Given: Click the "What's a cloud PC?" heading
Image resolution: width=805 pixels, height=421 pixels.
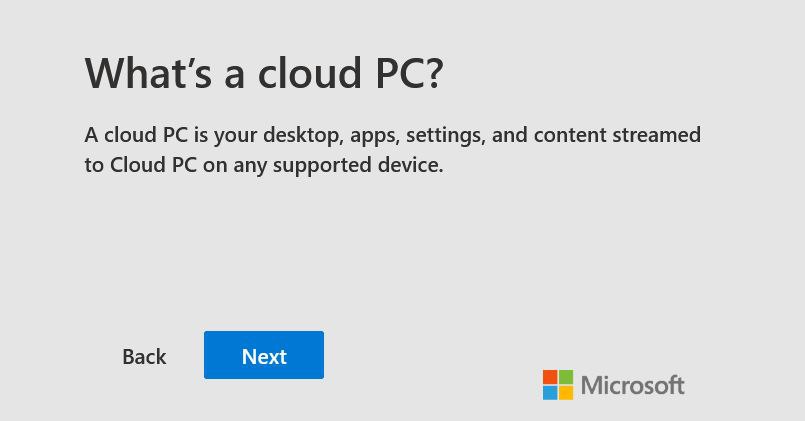Looking at the screenshot, I should point(263,73).
